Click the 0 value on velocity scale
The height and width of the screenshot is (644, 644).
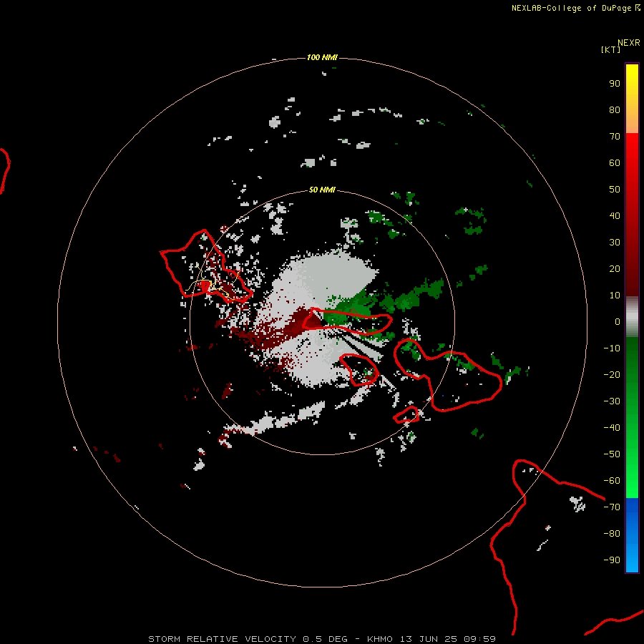click(618, 322)
